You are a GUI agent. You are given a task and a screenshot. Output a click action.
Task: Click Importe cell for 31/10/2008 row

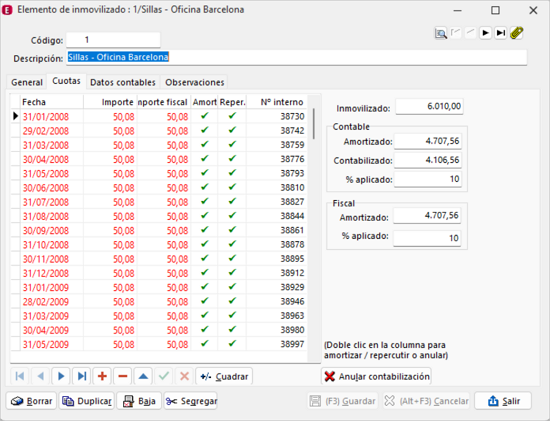(x=110, y=245)
